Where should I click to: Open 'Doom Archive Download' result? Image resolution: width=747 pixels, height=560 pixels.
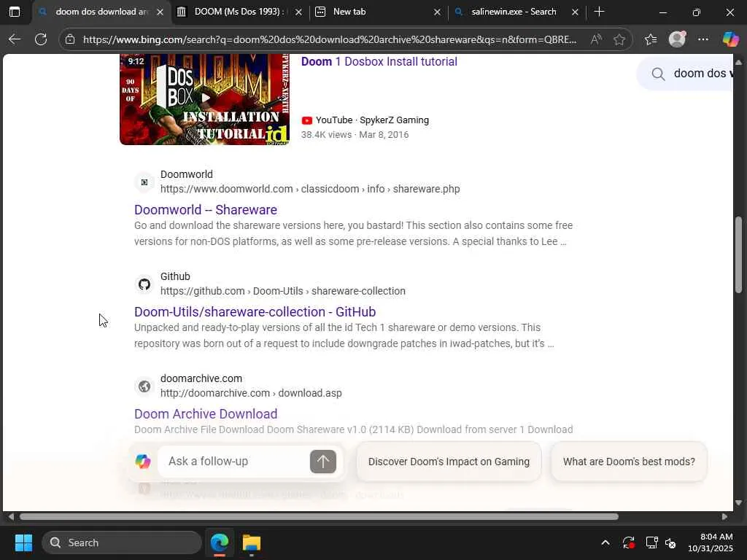click(205, 414)
